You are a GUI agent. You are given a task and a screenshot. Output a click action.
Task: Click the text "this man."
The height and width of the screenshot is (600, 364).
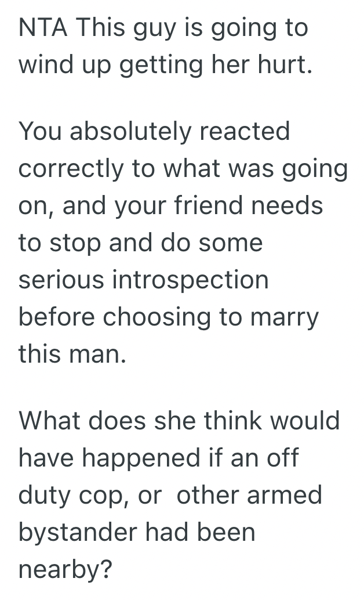(x=72, y=354)
